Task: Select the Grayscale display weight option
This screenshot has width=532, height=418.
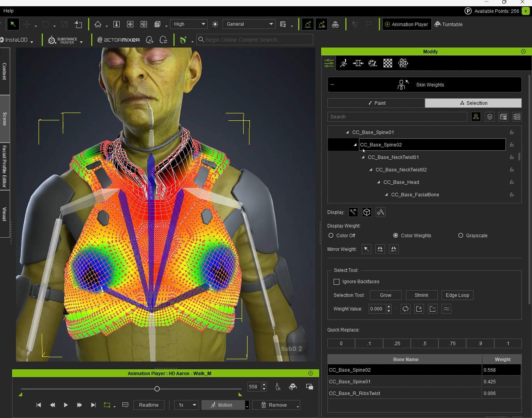Action: 461,236
